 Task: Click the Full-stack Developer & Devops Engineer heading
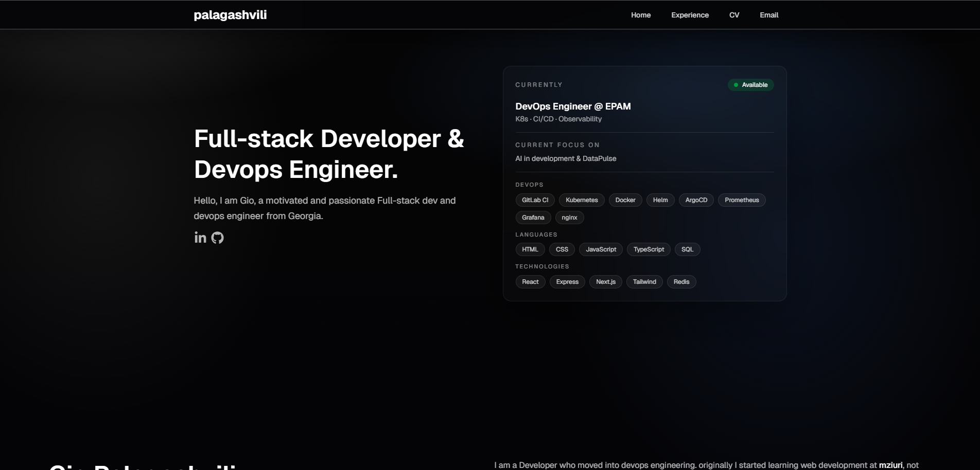click(329, 154)
